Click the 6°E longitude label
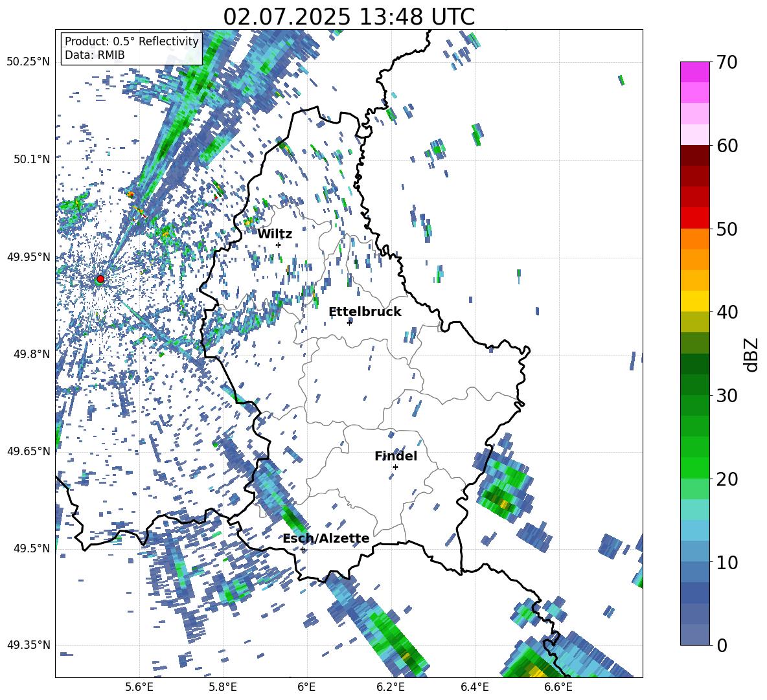The width and height of the screenshot is (767, 700). [306, 688]
